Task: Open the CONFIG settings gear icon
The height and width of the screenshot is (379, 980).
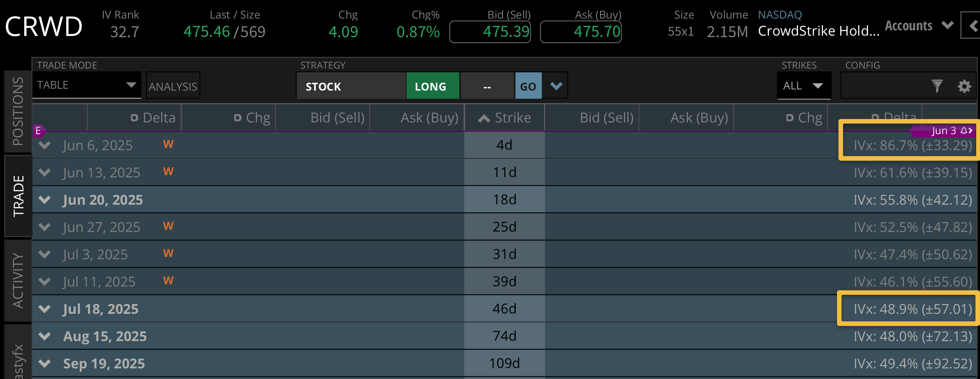Action: [x=964, y=86]
